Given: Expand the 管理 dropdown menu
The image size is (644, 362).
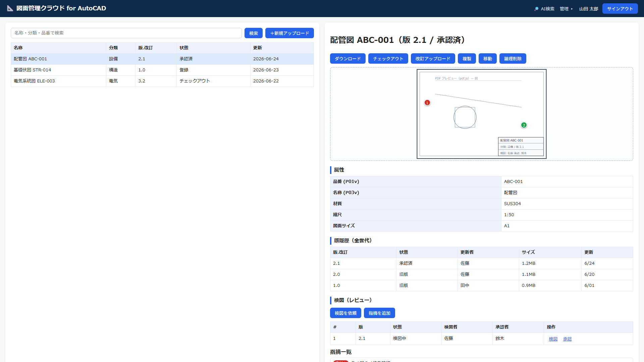Looking at the screenshot, I should pyautogui.click(x=566, y=9).
